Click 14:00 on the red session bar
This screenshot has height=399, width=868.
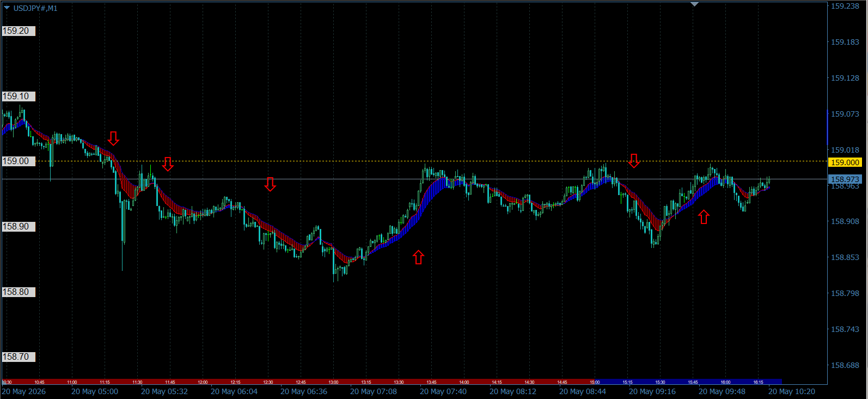pyautogui.click(x=464, y=382)
